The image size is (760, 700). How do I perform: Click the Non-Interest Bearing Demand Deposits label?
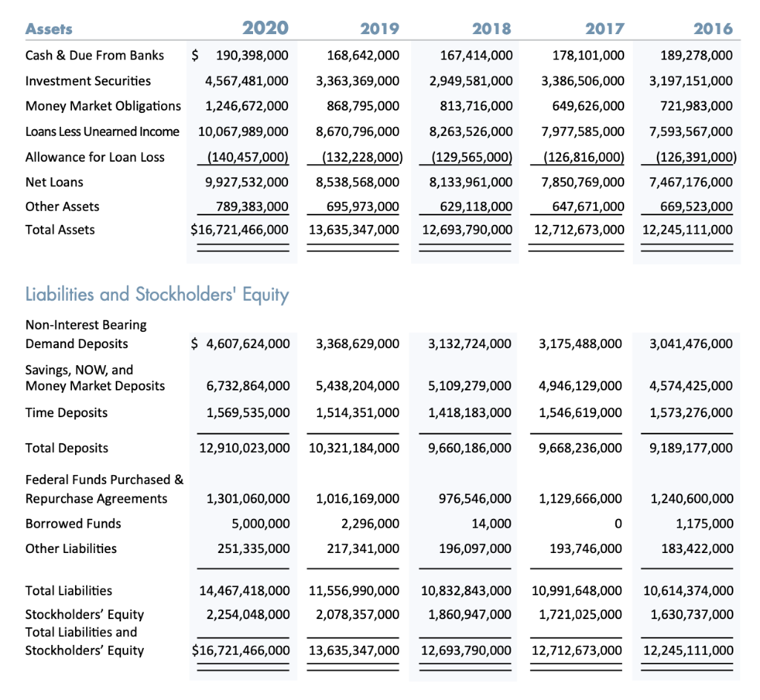pos(86,334)
